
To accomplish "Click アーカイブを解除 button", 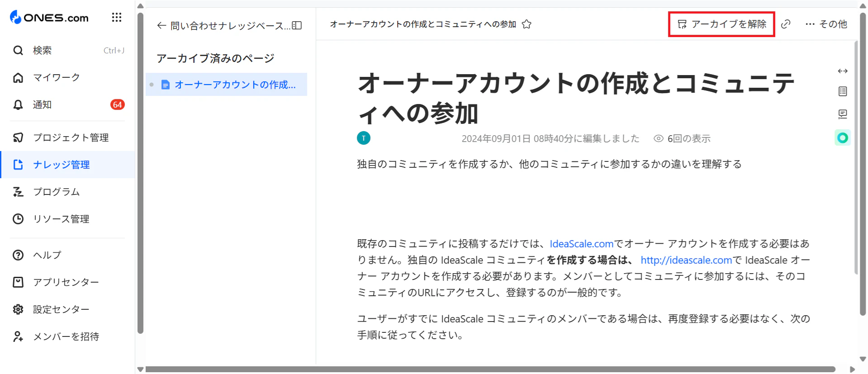I will click(722, 24).
